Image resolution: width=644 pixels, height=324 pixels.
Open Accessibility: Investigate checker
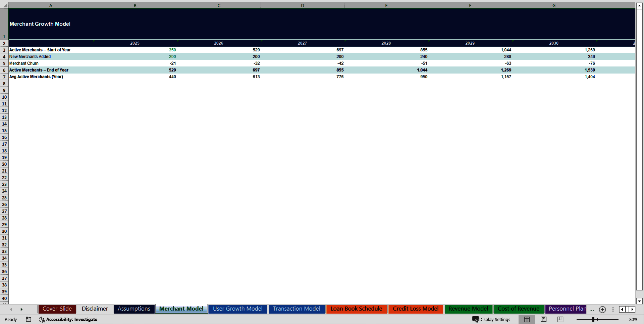[68, 319]
